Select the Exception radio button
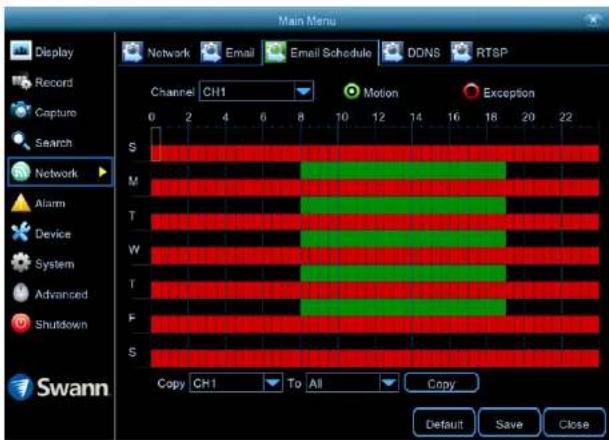This screenshot has height=440, width=609. pyautogui.click(x=471, y=92)
